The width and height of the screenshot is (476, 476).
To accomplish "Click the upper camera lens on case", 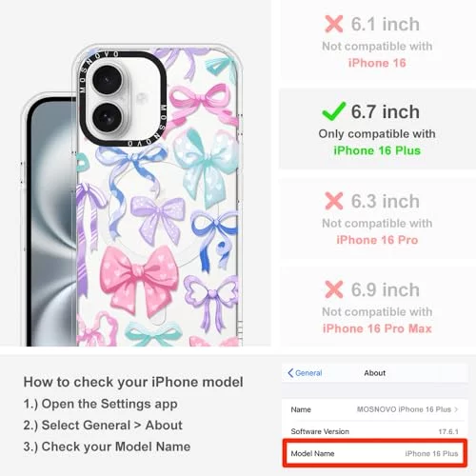I will click(x=107, y=80).
